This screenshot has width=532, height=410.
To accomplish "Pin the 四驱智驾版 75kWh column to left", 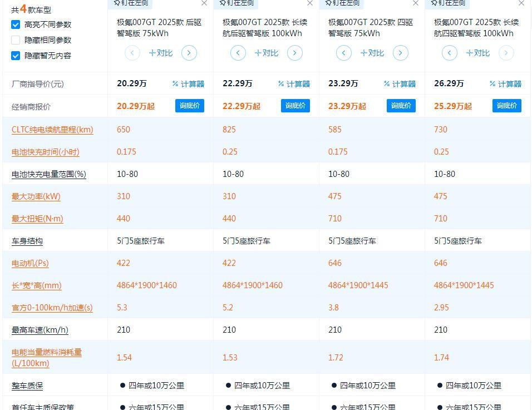I will click(x=343, y=3).
